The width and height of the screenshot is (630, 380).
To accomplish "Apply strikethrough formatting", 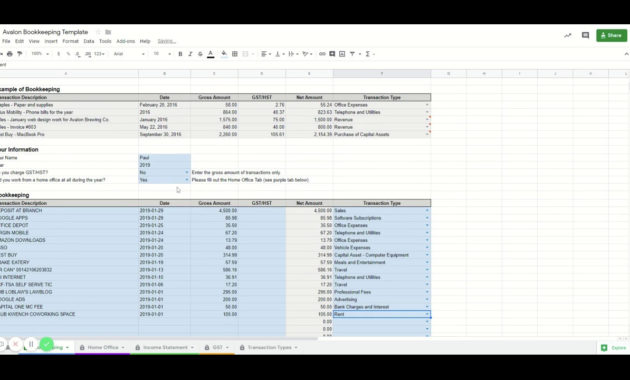I will [200, 54].
